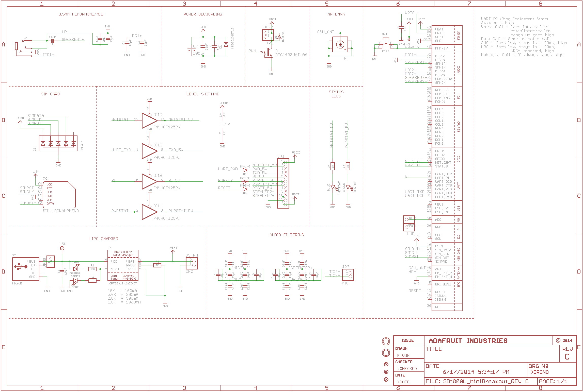Click the D4 1N4148 diode on UART_RXD
583x392 pixels.
click(x=245, y=170)
